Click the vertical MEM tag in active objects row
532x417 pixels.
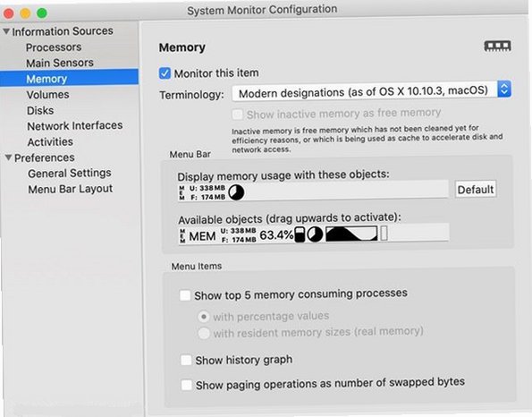(x=182, y=193)
